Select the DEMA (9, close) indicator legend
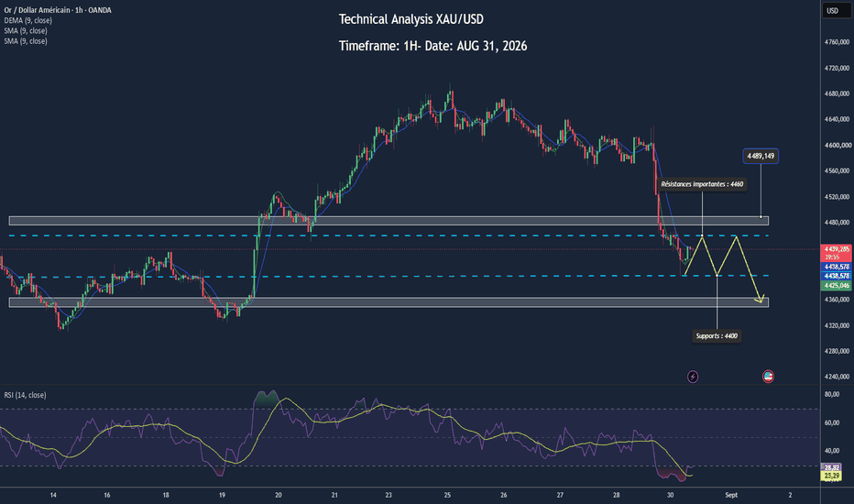 point(27,21)
